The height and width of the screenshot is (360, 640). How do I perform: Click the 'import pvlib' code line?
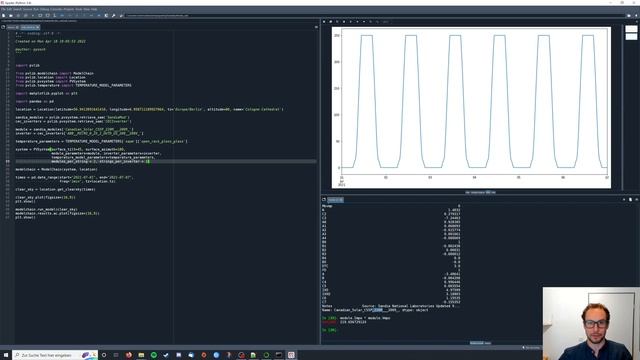[x=27, y=65]
